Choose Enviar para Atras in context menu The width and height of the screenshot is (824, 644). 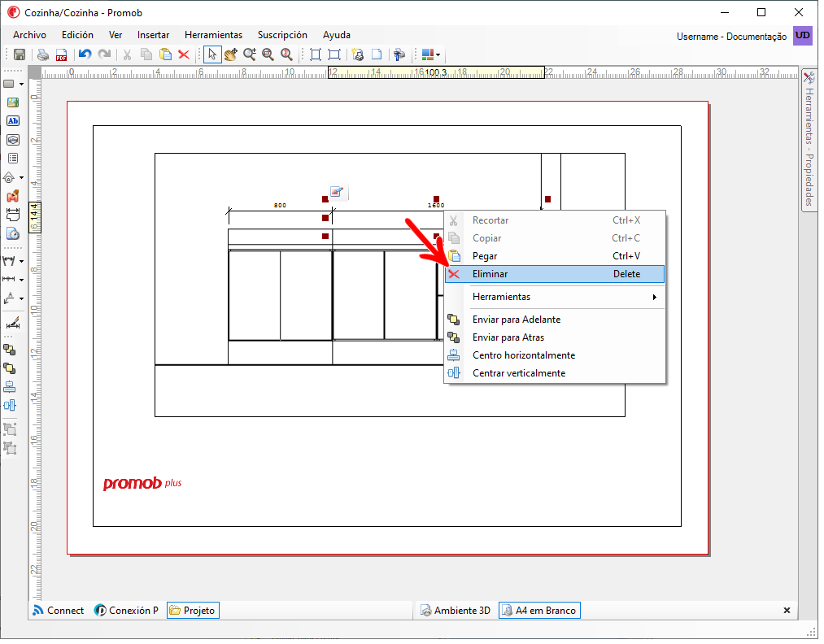(555, 337)
